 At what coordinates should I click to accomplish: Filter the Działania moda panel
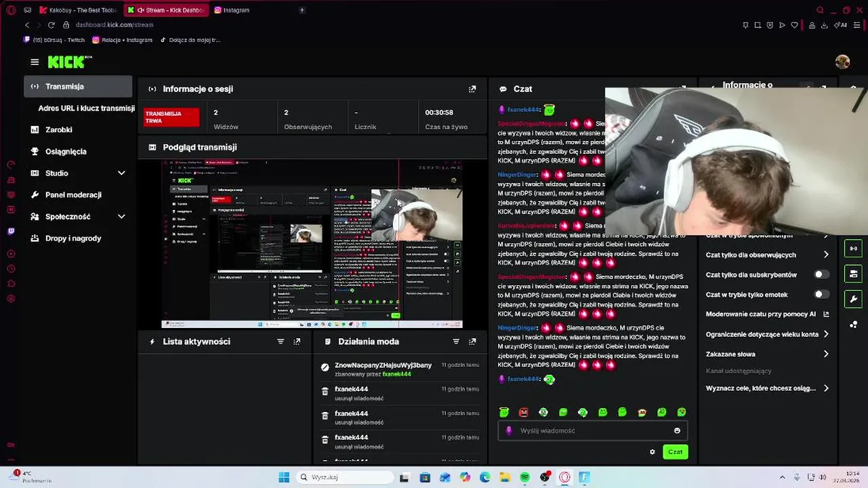[x=456, y=342]
